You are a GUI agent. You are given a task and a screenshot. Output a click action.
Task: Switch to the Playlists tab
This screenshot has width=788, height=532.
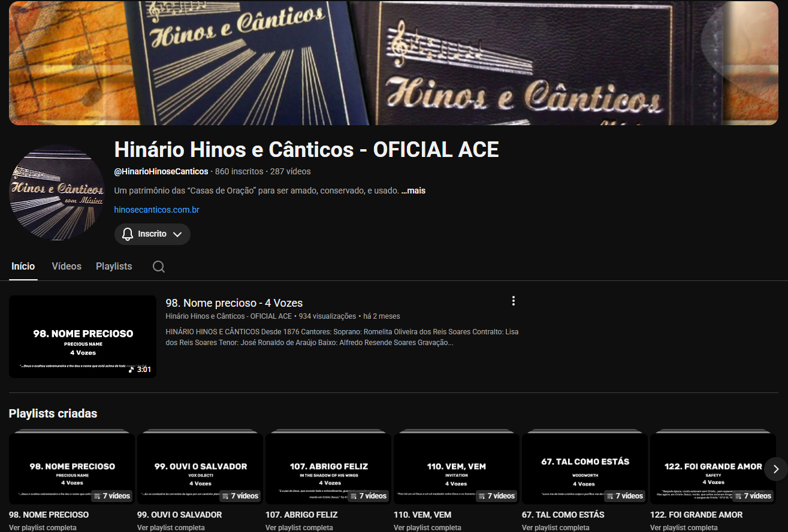[x=114, y=267]
